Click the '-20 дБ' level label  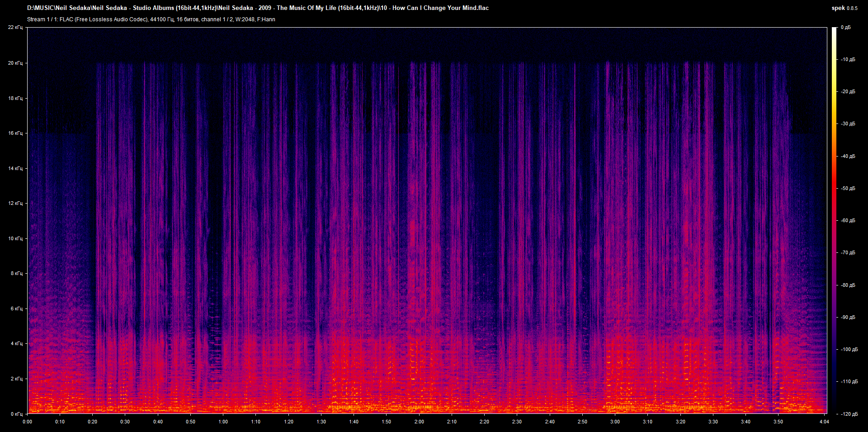pos(848,92)
